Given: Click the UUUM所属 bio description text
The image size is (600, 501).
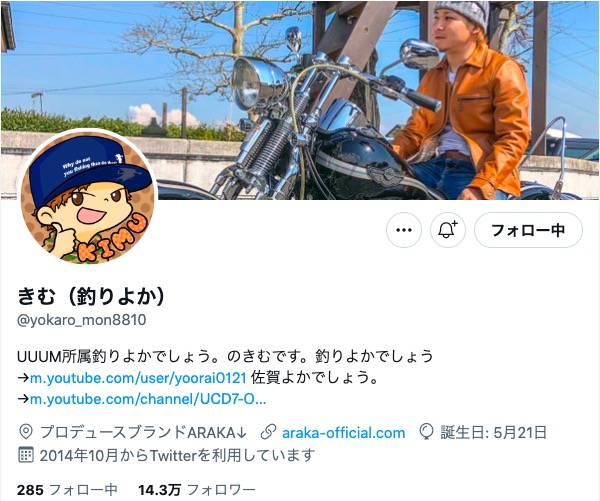Looking at the screenshot, I should [x=225, y=356].
